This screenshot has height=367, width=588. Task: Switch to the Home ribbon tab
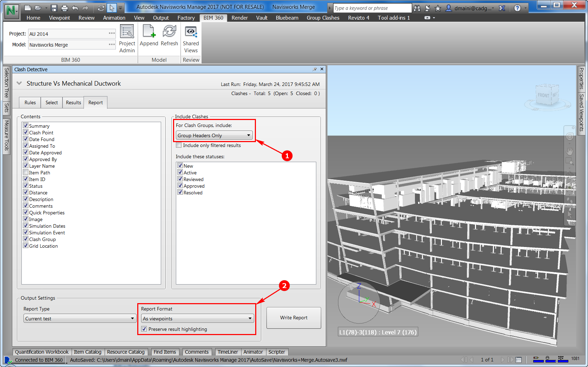(x=33, y=18)
